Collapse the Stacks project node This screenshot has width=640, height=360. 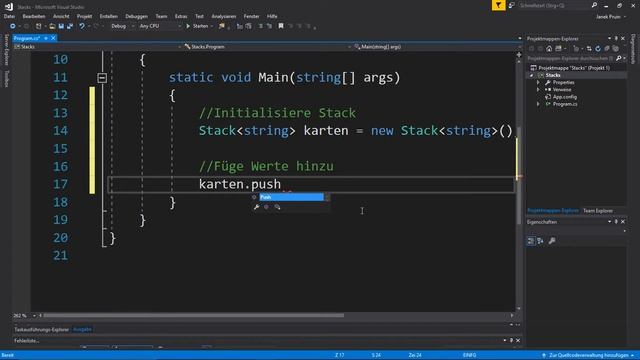pos(531,76)
